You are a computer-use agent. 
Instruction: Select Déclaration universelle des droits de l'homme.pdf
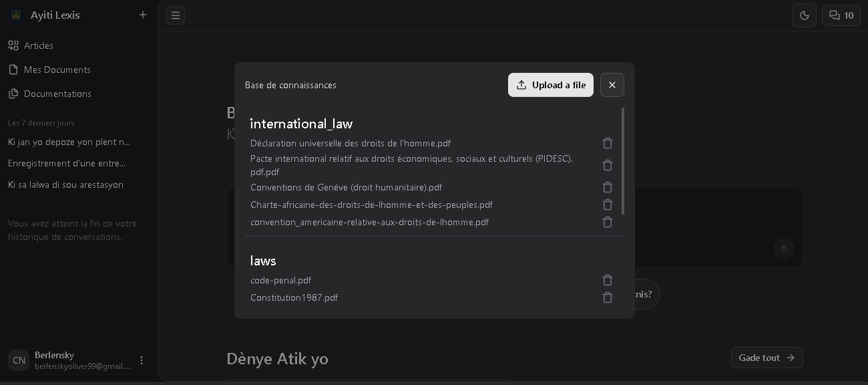tap(351, 143)
